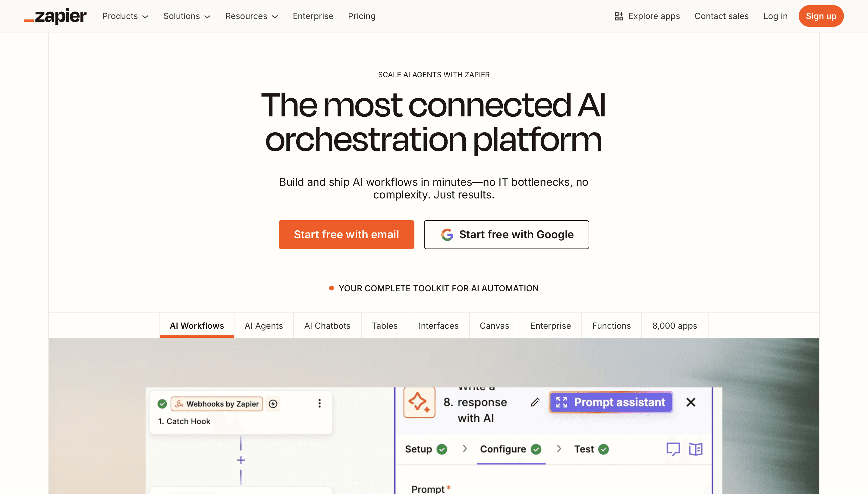Screen dimensions: 868x494
Task: Click the Pricing menu item
Action: point(361,16)
